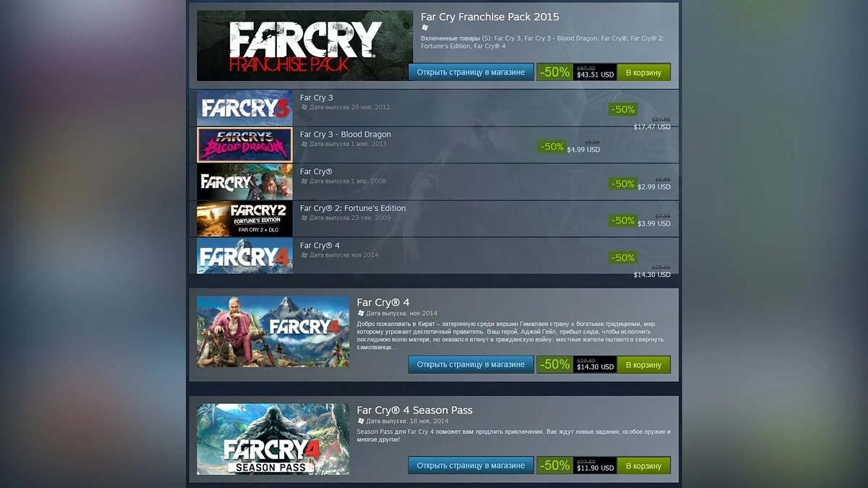The image size is (868, 488).
Task: Open store page for Far Cry Franchise Pack
Action: coord(471,72)
